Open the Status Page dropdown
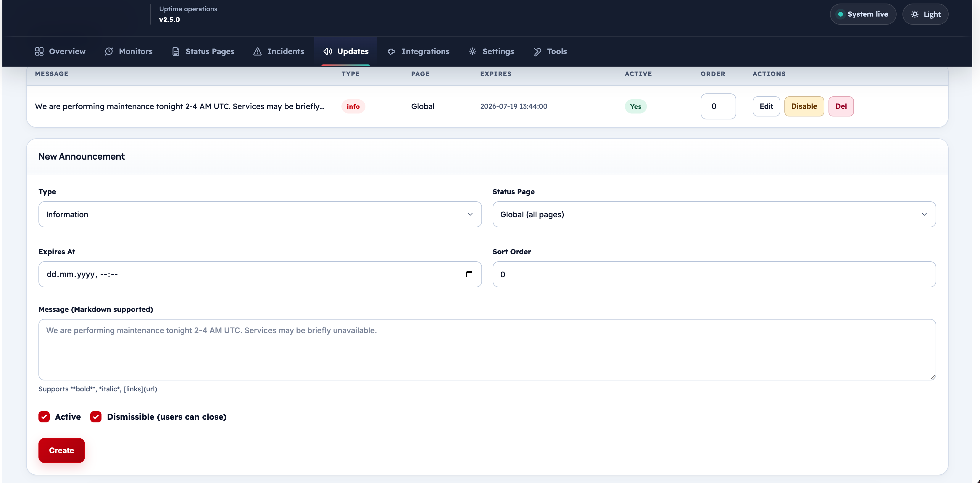Image resolution: width=980 pixels, height=483 pixels. point(714,214)
